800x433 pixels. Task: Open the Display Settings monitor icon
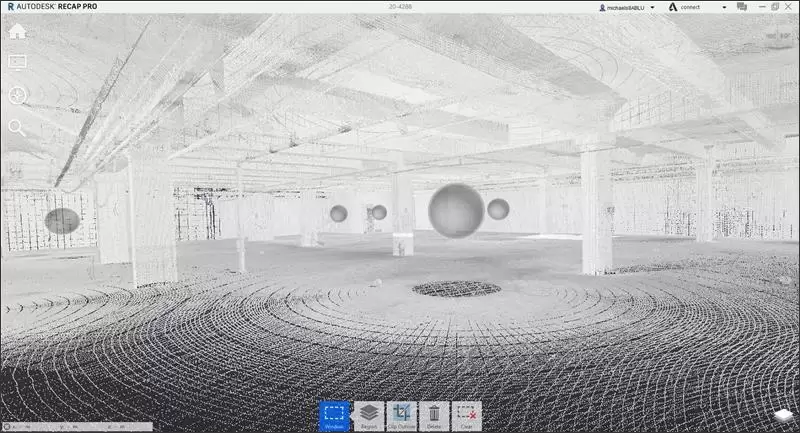click(17, 62)
